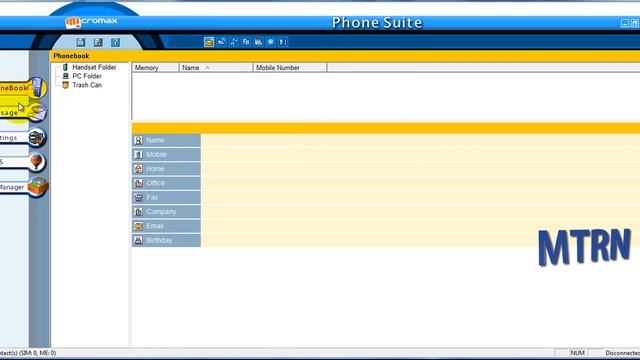Click the cake icon beside Birthday label

(138, 240)
